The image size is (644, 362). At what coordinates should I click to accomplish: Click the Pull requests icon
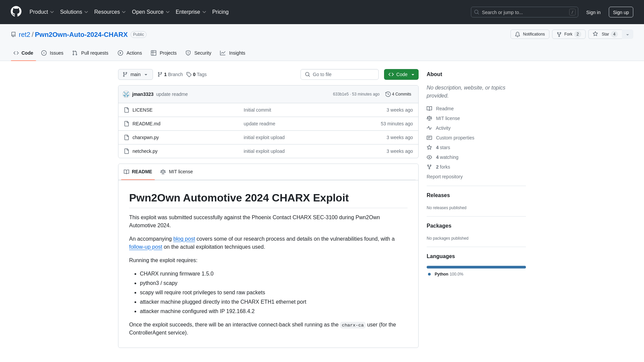(75, 53)
